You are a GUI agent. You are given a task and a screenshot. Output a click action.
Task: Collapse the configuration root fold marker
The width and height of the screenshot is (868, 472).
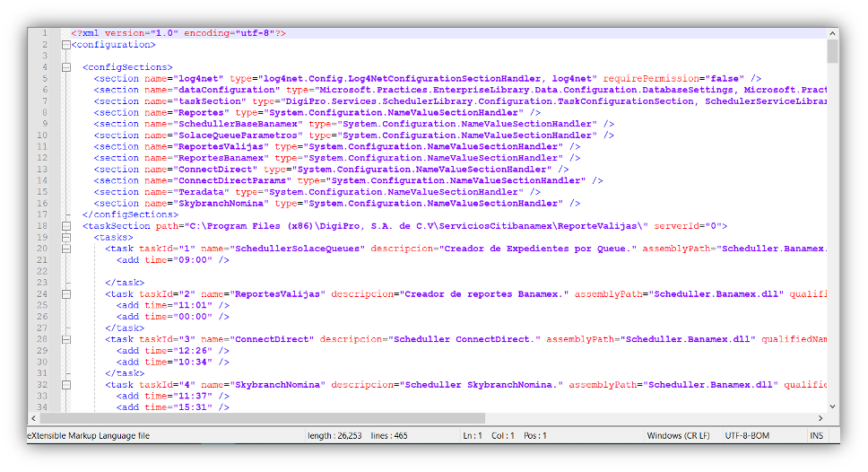(65, 45)
